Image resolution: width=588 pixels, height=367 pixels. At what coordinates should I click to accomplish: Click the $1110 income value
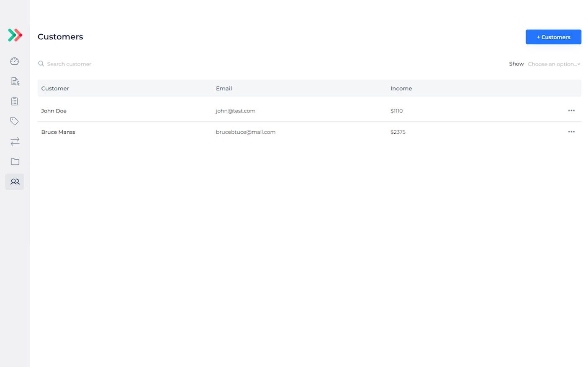pos(396,111)
